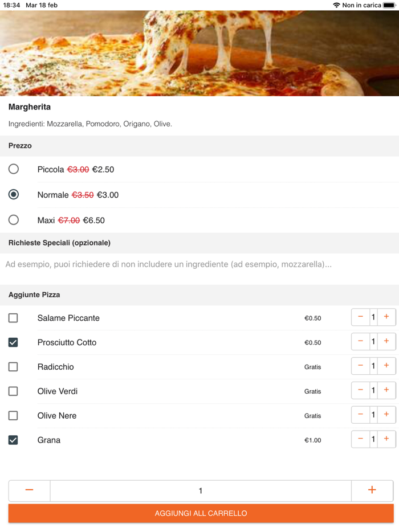
Task: Select the Normale size radio button
Action: click(x=14, y=195)
